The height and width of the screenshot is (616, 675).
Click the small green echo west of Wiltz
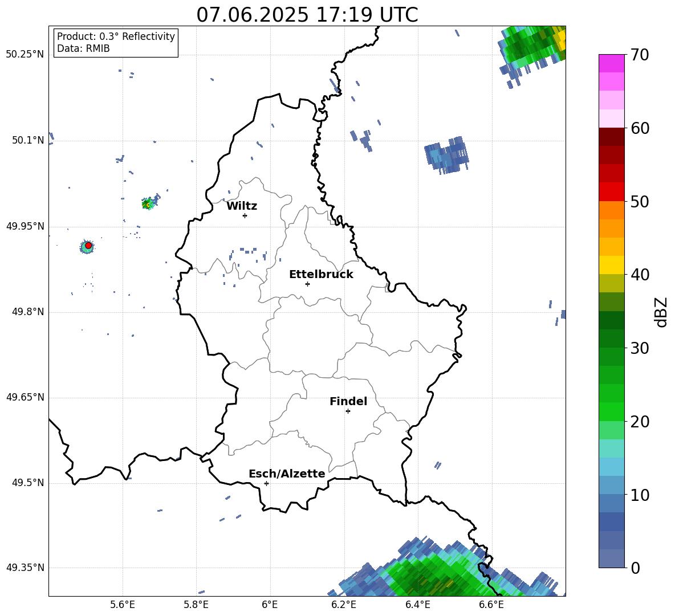coord(148,204)
